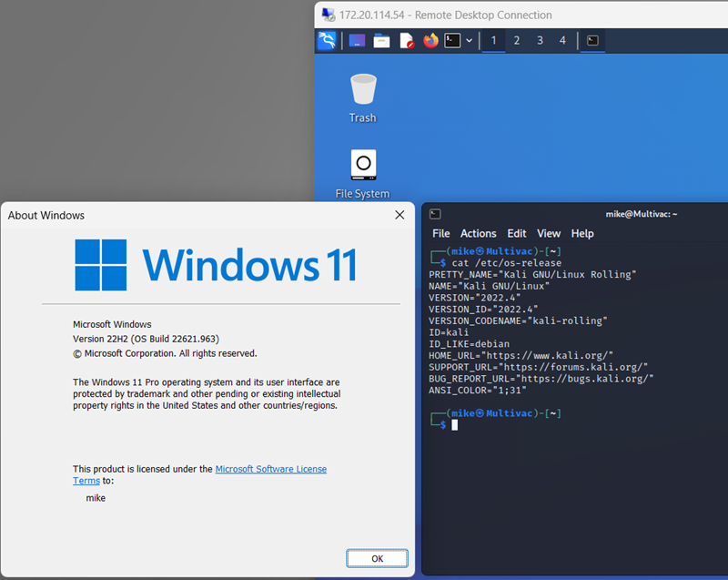
Task: Switch to workspace 1
Action: (493, 40)
